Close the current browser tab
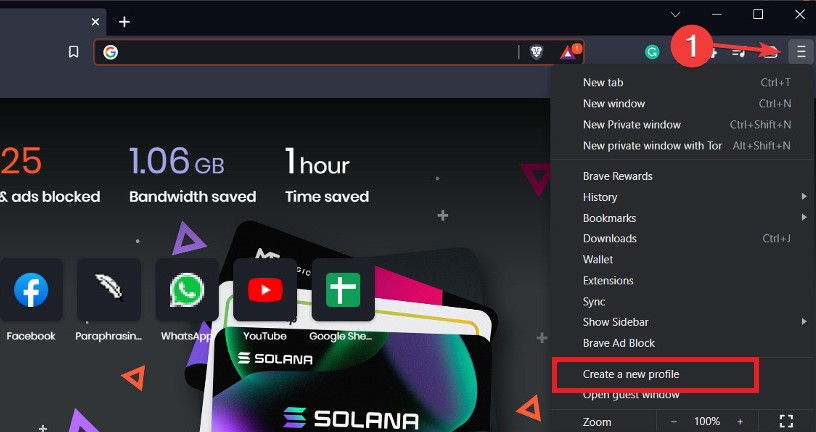 coord(95,22)
